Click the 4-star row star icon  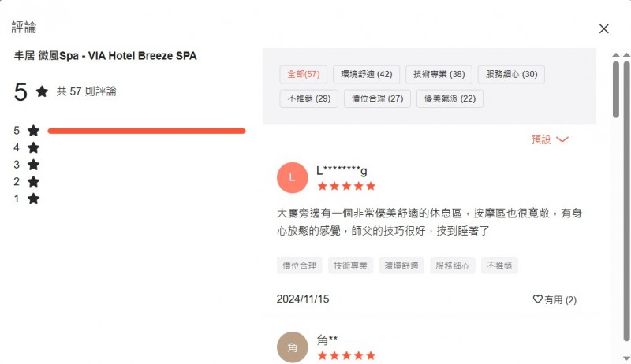click(x=33, y=147)
